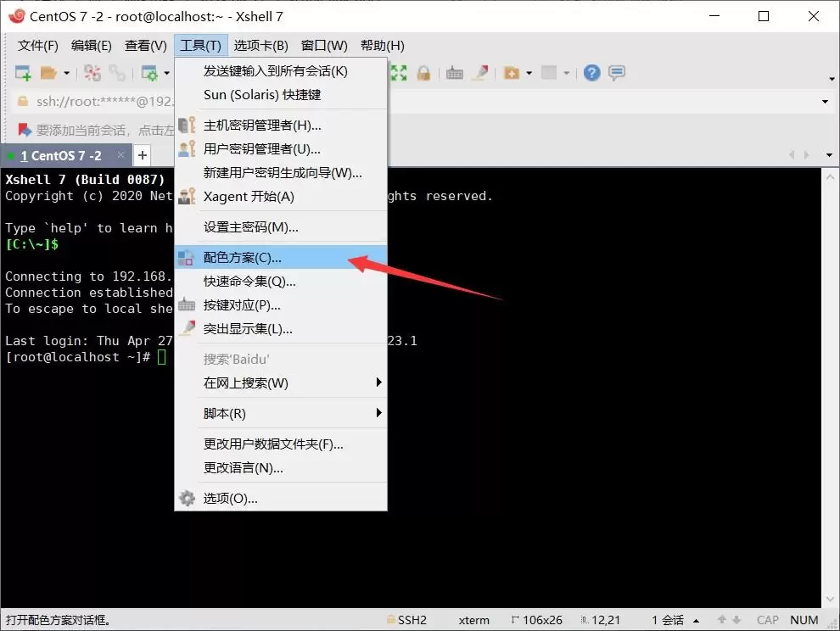Open 按键对应(P)... key mapping
Screen dimensions: 840x631
(281, 305)
